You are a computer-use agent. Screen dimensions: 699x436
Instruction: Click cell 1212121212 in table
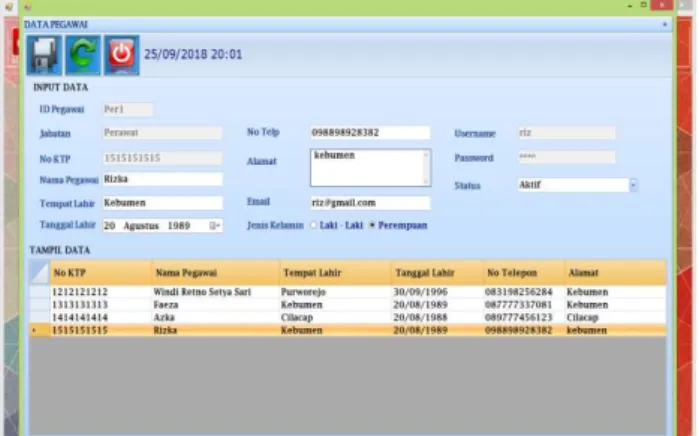101,292
